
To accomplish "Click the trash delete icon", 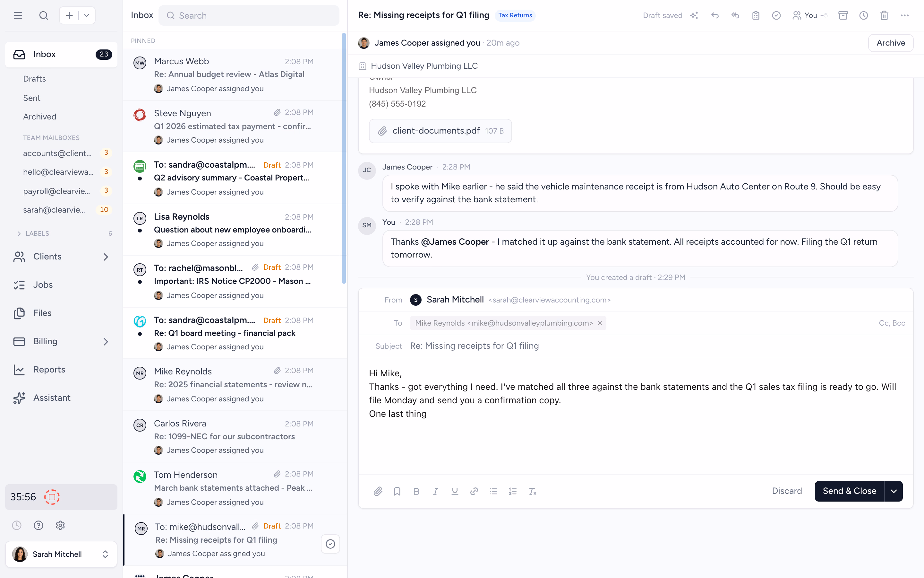I will click(884, 15).
